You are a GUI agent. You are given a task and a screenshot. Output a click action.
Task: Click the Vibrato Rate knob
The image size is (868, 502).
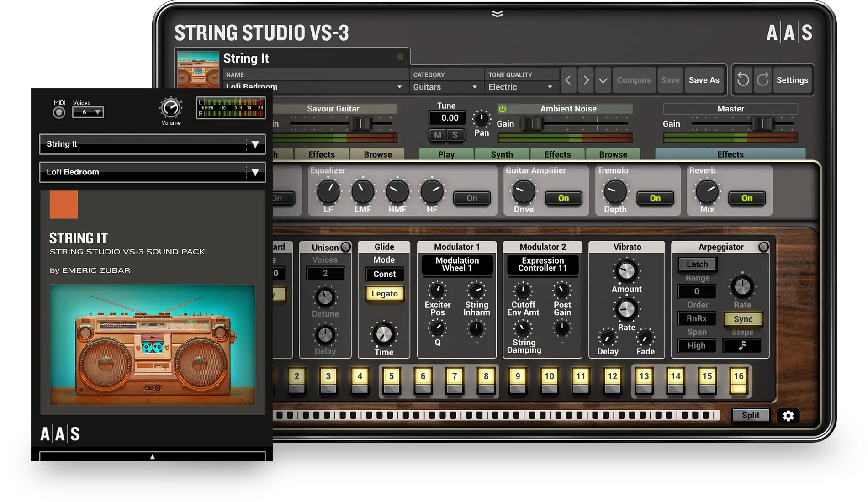pos(627,310)
